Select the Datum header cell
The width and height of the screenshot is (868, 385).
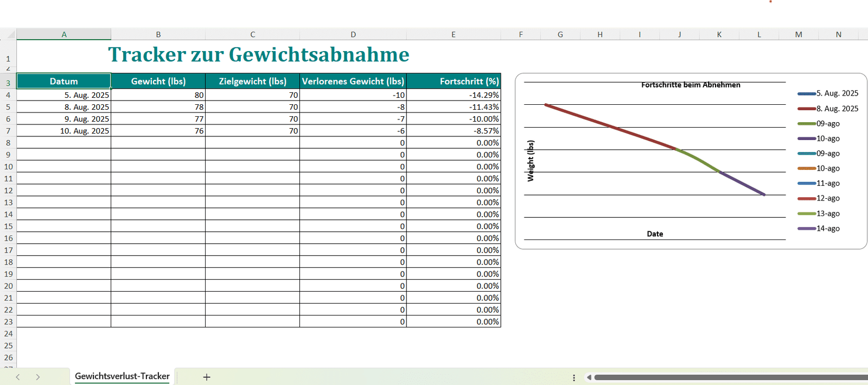[64, 81]
